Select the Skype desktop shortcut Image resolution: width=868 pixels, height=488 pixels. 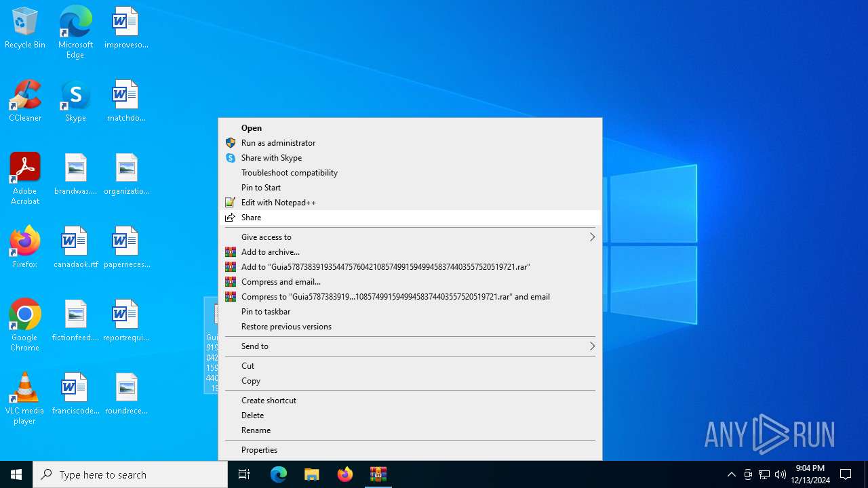75,102
